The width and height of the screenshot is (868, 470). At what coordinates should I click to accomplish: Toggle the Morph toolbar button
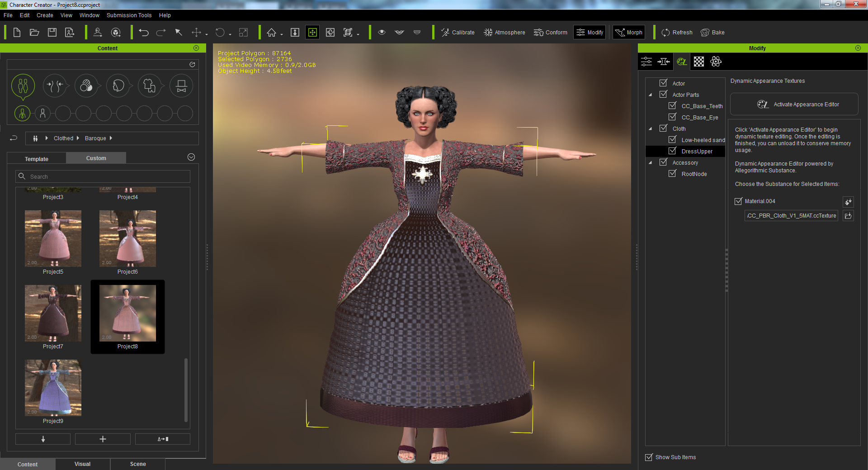tap(628, 33)
